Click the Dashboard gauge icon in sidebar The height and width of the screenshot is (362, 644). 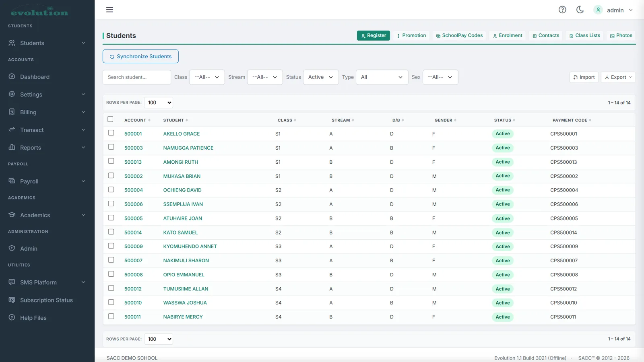(x=12, y=76)
